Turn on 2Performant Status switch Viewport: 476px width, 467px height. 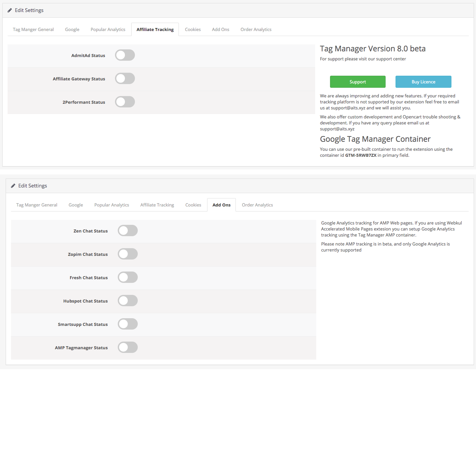tap(125, 102)
